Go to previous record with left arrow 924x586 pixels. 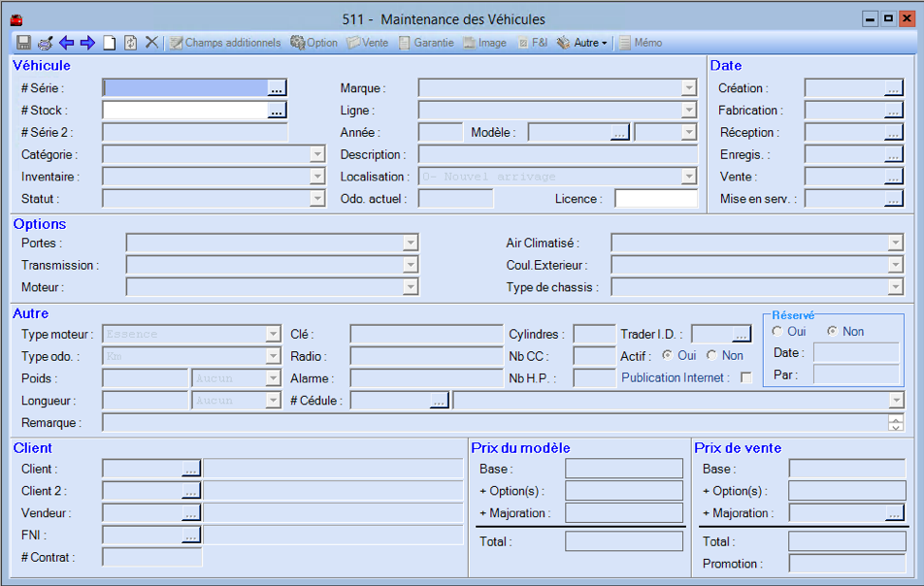(x=67, y=43)
